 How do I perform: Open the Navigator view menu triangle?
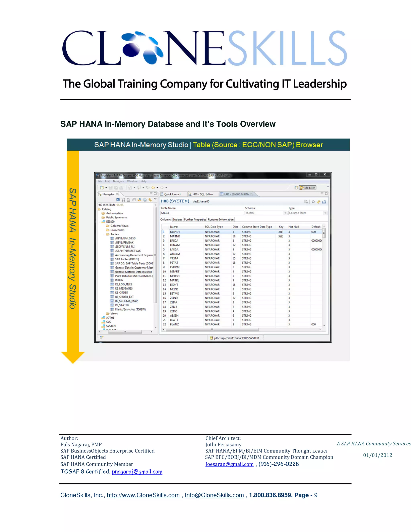click(155, 199)
